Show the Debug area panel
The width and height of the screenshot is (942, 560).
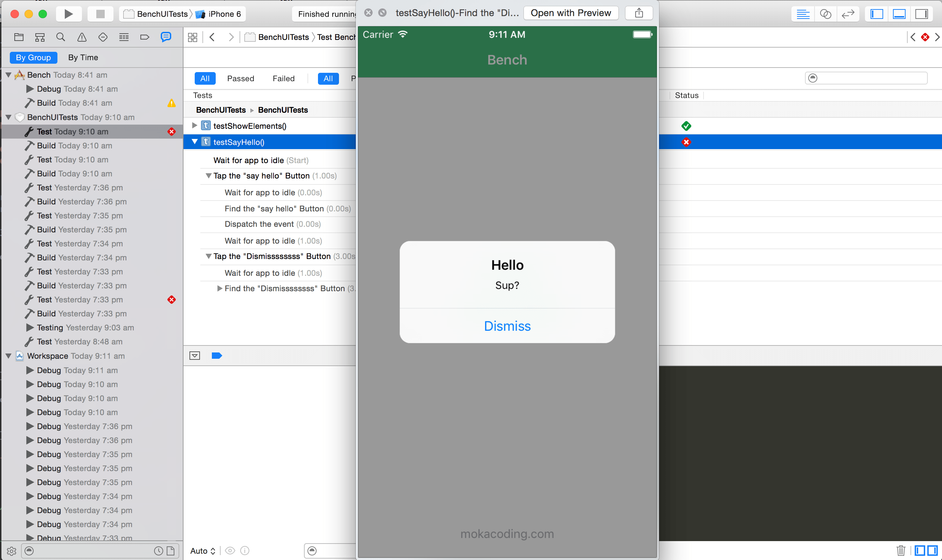899,14
